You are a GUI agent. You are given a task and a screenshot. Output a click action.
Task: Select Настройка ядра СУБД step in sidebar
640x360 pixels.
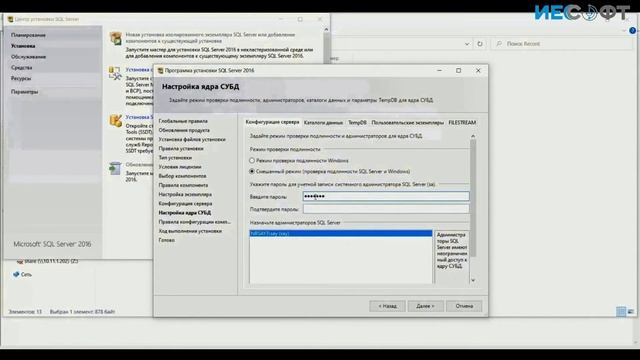click(x=184, y=213)
